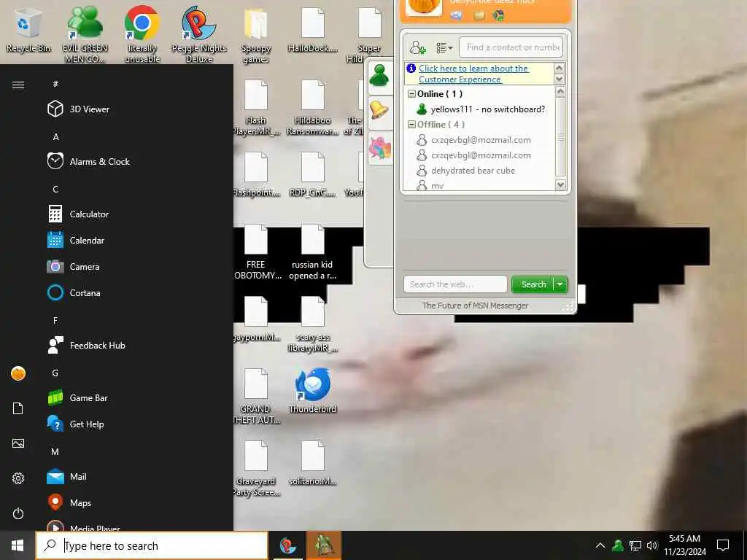Click the green Search button
This screenshot has height=560, width=747.
point(533,284)
